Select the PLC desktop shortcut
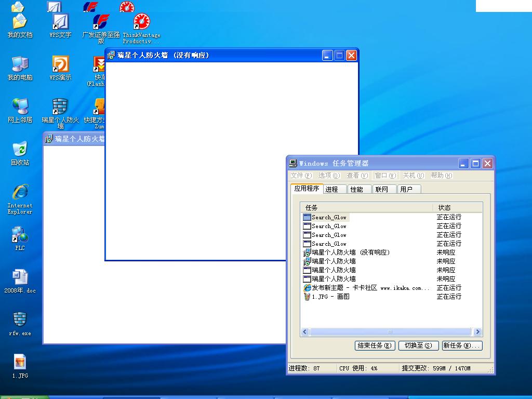The height and width of the screenshot is (399, 532). coord(20,238)
